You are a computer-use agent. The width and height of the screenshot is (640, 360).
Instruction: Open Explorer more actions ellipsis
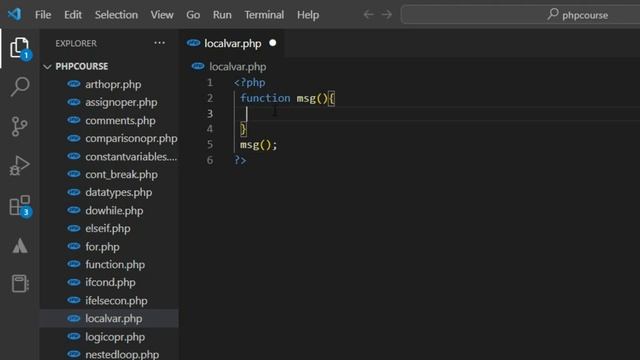pyautogui.click(x=160, y=43)
